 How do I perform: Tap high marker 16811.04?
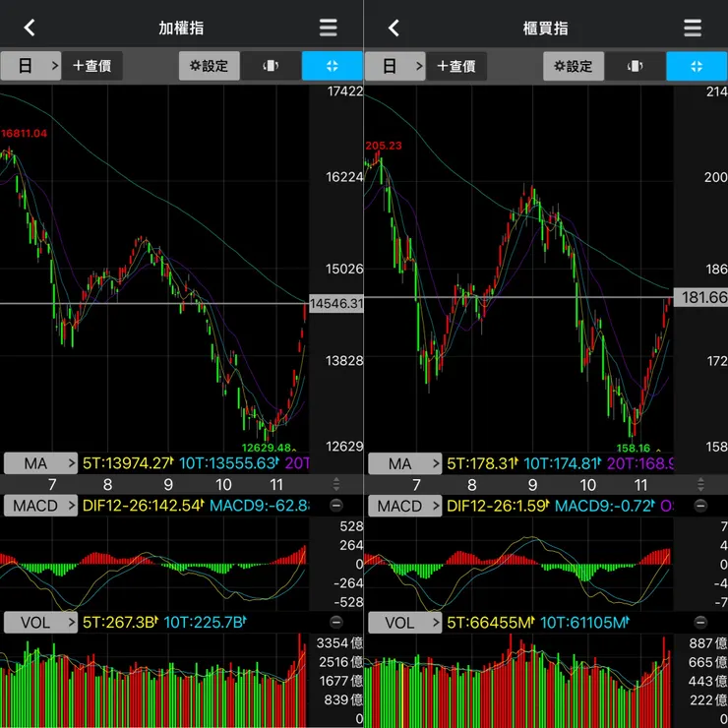coord(24,134)
